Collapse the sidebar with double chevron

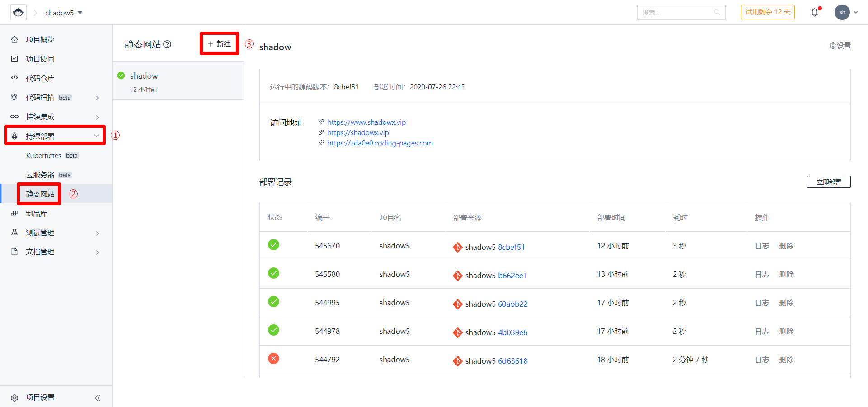(x=98, y=398)
